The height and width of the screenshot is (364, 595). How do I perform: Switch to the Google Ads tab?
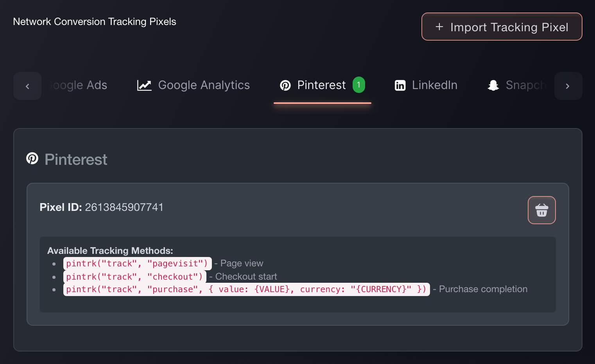[77, 85]
